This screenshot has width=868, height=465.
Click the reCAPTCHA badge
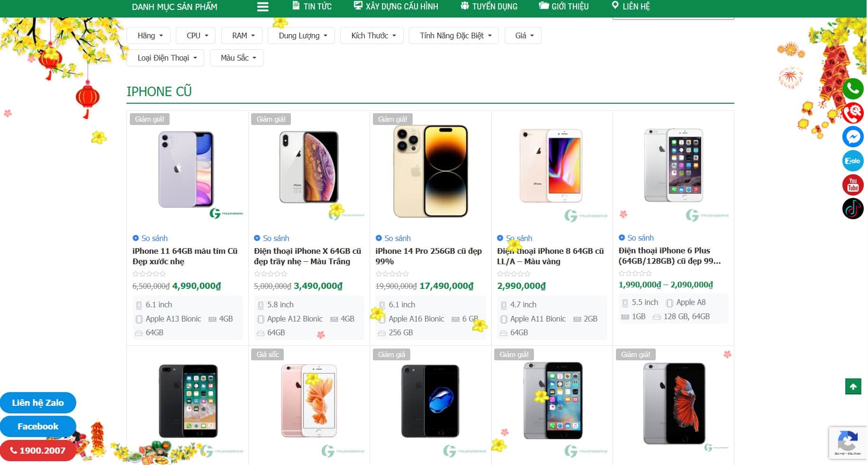pyautogui.click(x=848, y=443)
